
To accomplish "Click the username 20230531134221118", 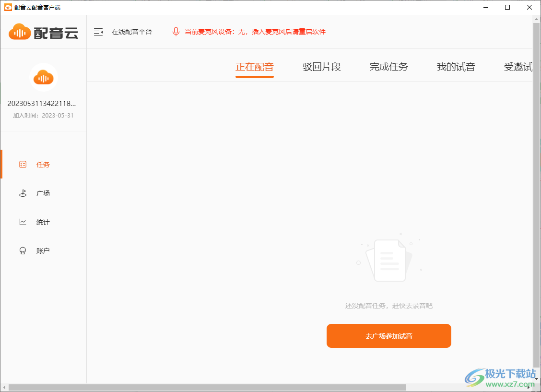I will pyautogui.click(x=43, y=103).
